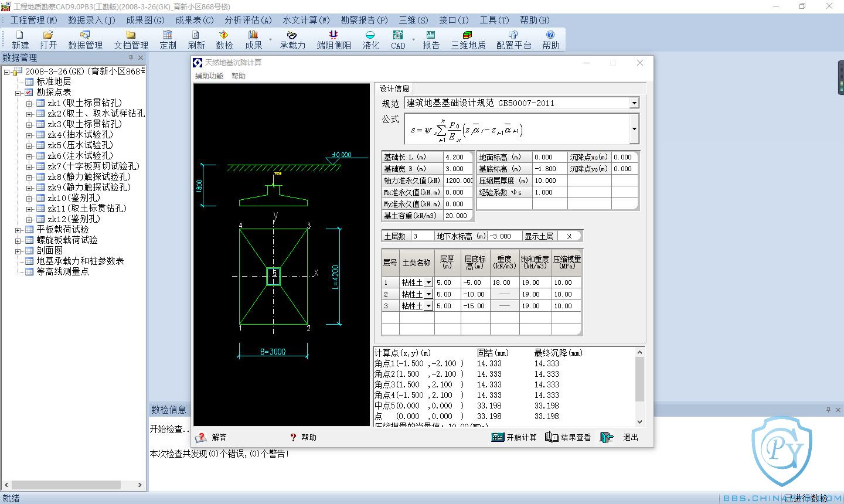Open the 端阻侧阻 toolbar tool
Image resolution: width=844 pixels, height=504 pixels.
tap(333, 39)
